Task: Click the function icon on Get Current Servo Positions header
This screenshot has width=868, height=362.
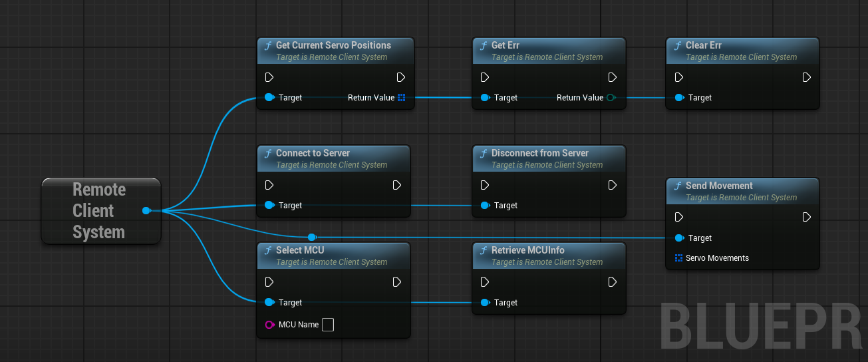Action: (268, 46)
